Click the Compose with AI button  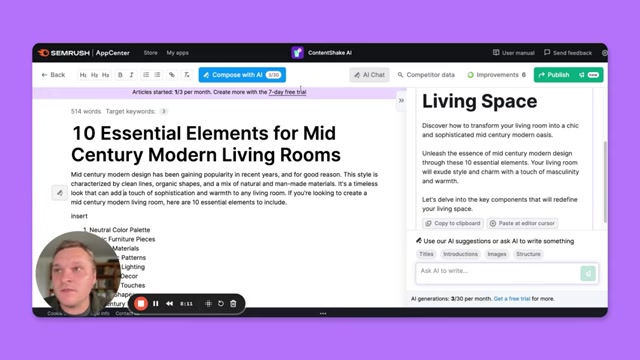click(x=242, y=75)
